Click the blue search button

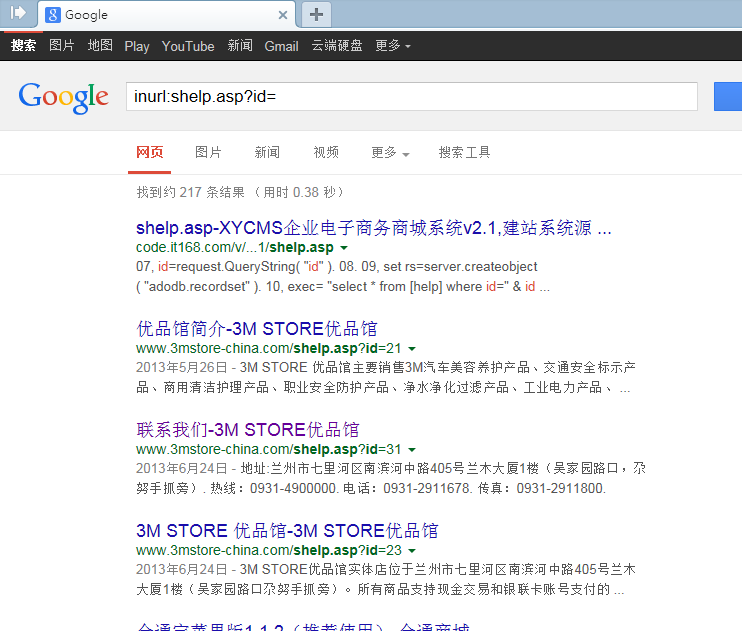pos(728,97)
